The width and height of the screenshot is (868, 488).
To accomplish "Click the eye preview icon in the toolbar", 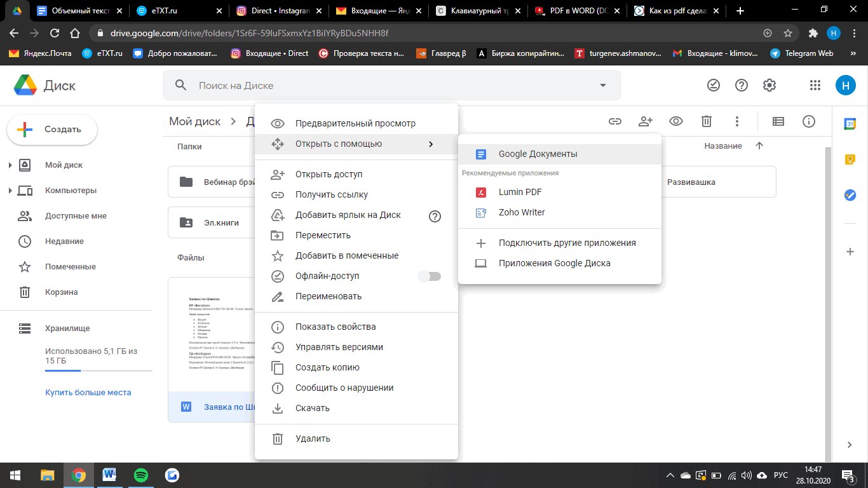I will (x=676, y=121).
